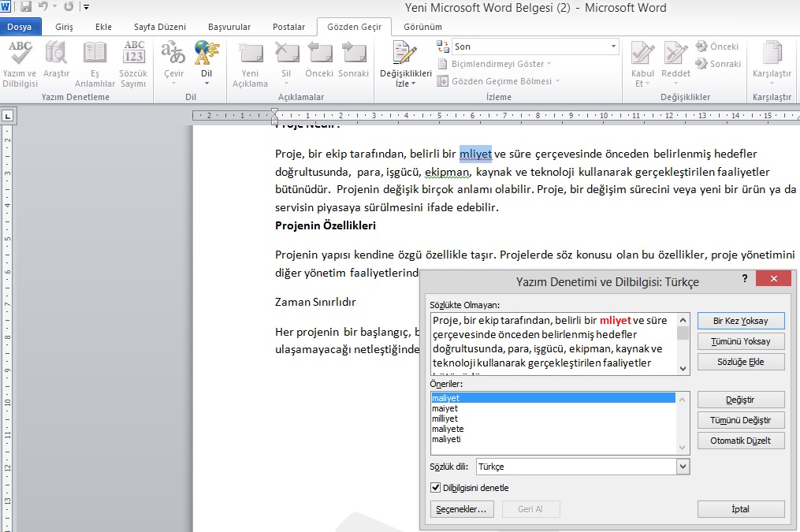Viewport: 800px width, 532px height.
Task: Expand Biçimlendirmeyi Göster menu
Action: (x=494, y=64)
